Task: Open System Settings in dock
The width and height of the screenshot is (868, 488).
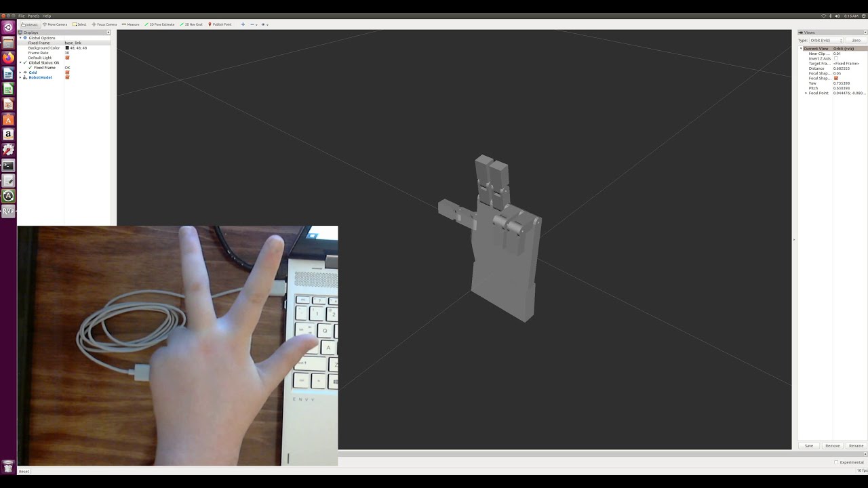Action: (x=8, y=150)
